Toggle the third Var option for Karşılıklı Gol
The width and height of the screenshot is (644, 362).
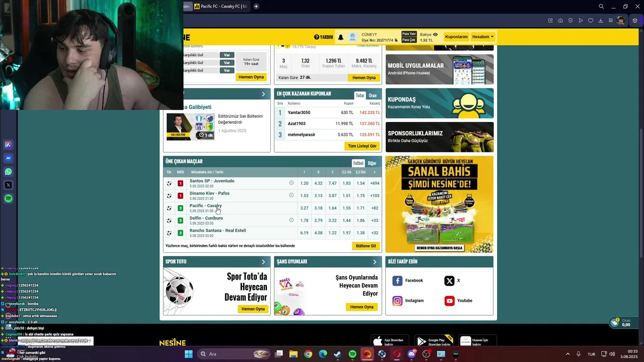point(227,70)
